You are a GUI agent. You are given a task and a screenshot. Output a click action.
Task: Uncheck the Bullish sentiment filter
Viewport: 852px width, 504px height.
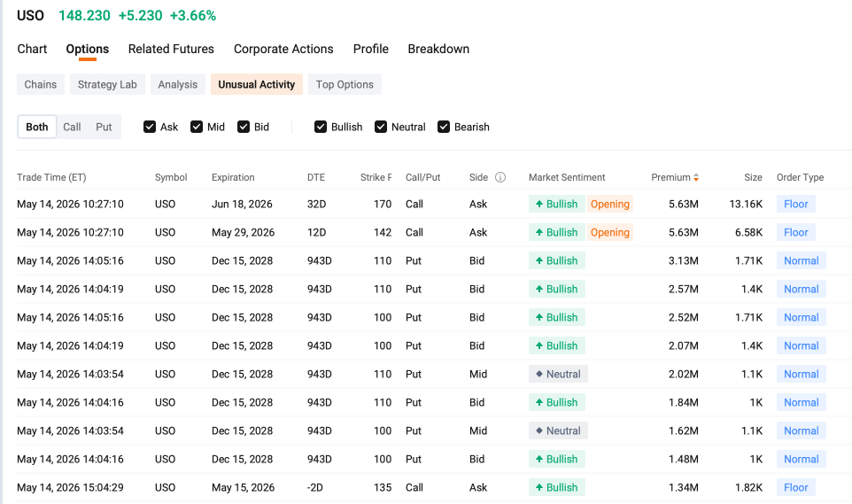click(321, 127)
